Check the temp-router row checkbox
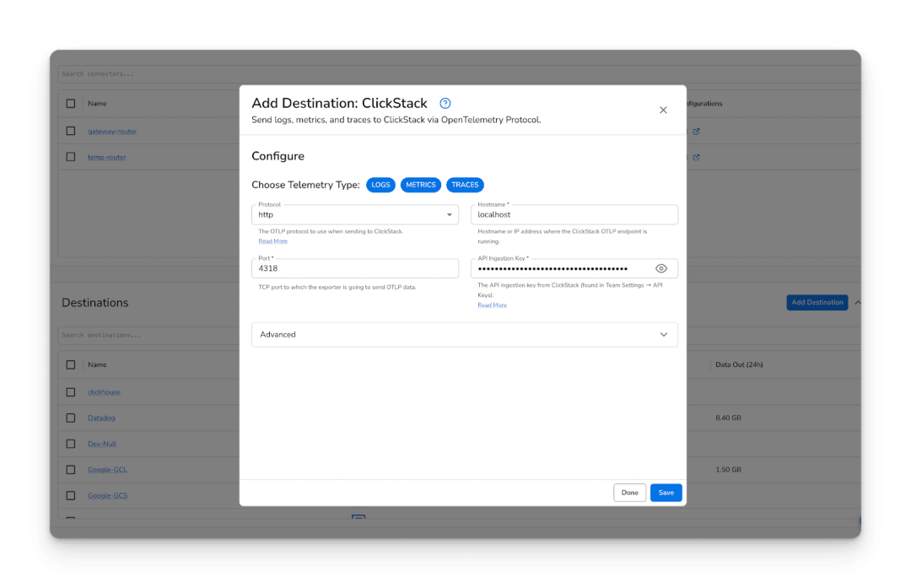Viewport: 911px width, 588px height. 71,157
